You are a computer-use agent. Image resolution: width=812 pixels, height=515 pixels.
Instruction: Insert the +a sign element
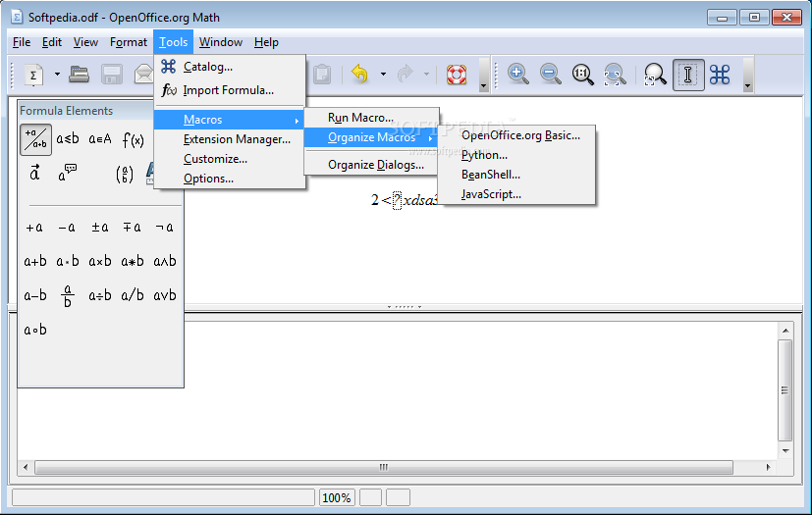click(x=34, y=228)
